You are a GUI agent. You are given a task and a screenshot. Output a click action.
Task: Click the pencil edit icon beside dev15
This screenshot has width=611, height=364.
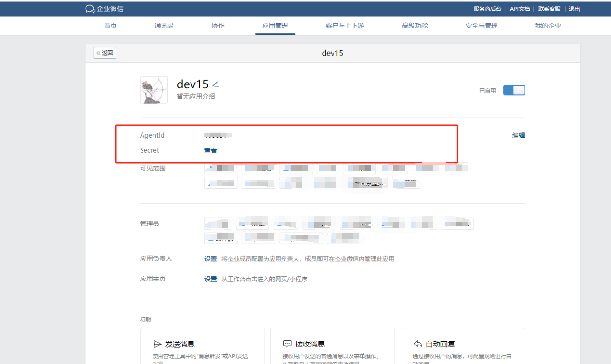tap(215, 84)
